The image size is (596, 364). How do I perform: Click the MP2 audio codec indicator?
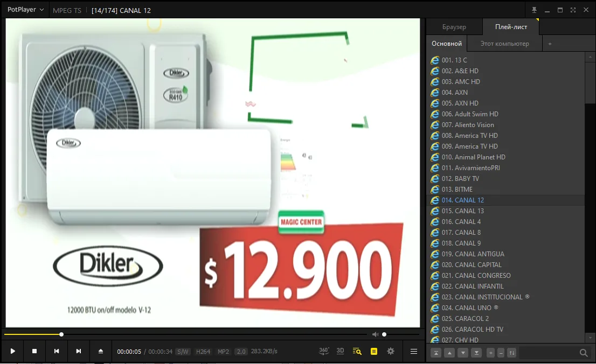pyautogui.click(x=223, y=352)
